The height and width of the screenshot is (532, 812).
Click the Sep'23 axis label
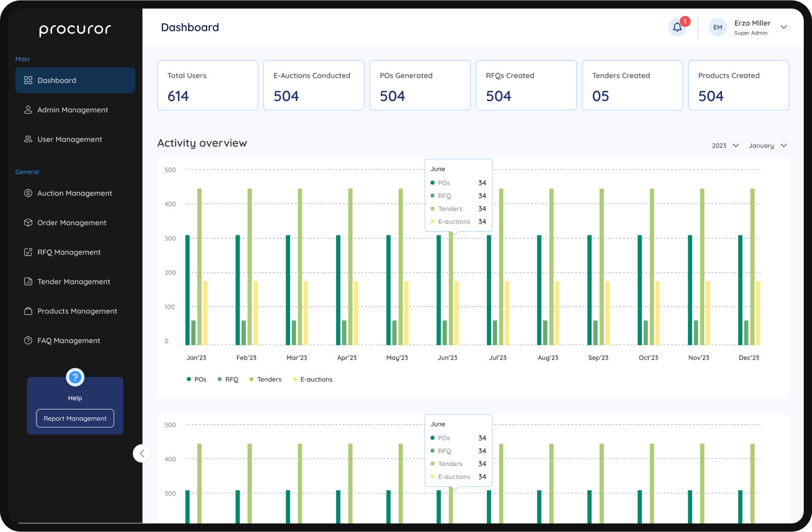[598, 358]
